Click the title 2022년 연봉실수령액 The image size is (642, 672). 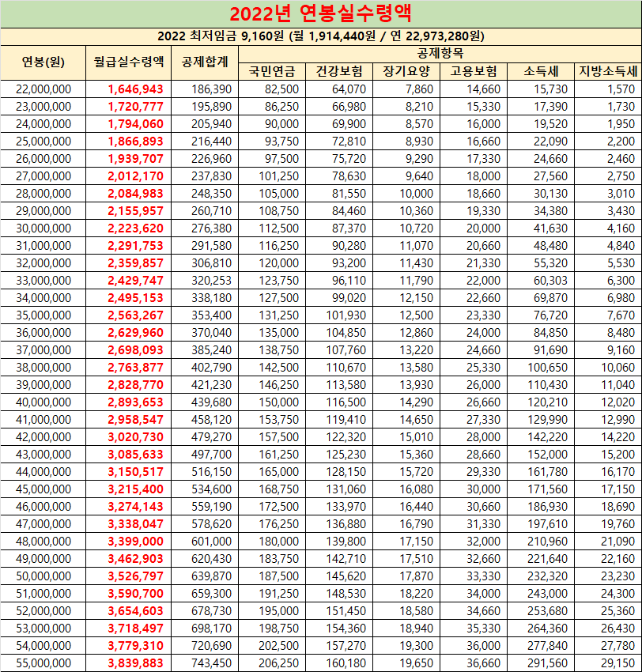[320, 13]
